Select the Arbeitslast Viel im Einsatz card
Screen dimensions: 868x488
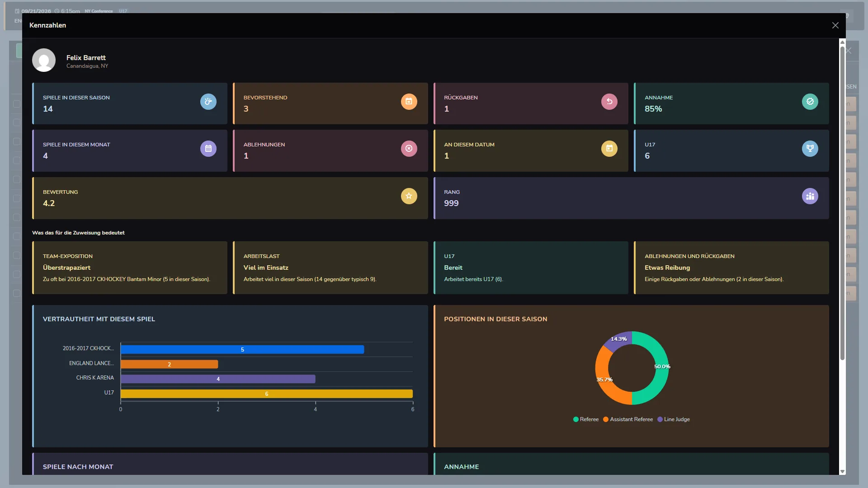330,267
